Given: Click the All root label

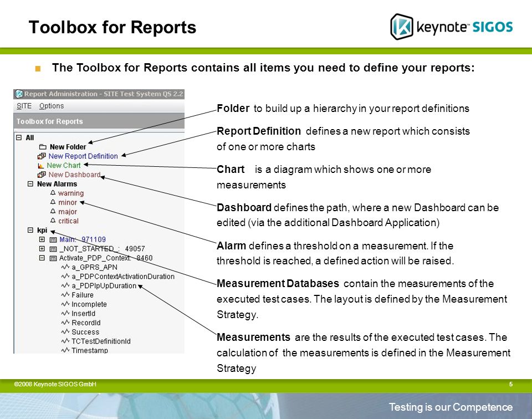Looking at the screenshot, I should pos(30,137).
